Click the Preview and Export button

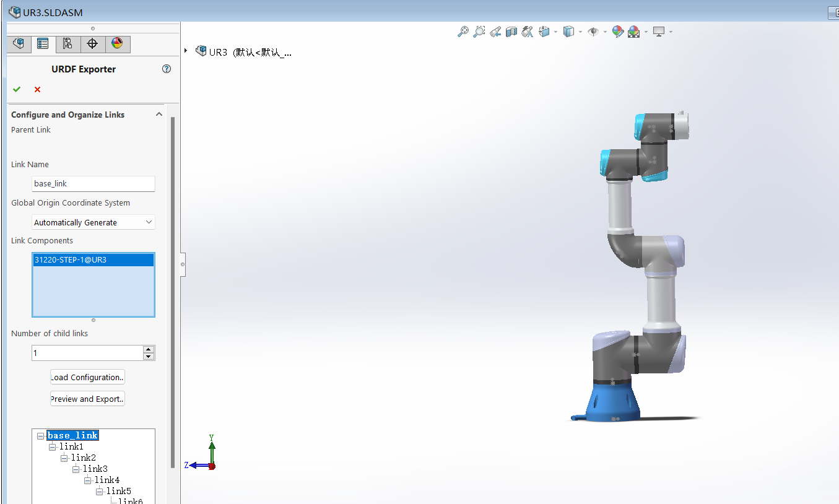87,399
